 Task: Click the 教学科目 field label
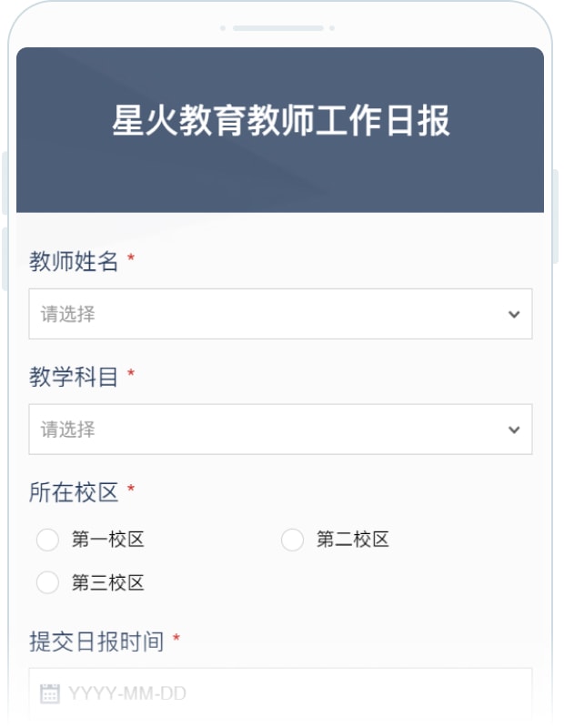pyautogui.click(x=74, y=378)
